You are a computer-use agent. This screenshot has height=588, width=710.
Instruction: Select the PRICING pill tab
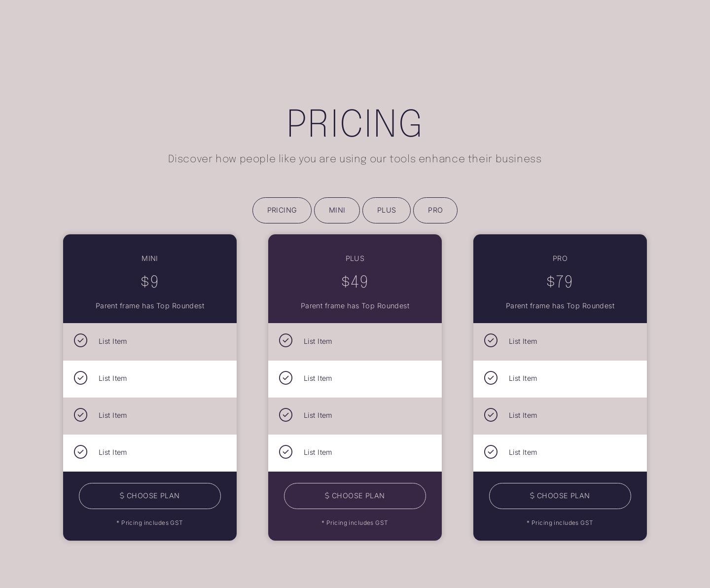[282, 210]
